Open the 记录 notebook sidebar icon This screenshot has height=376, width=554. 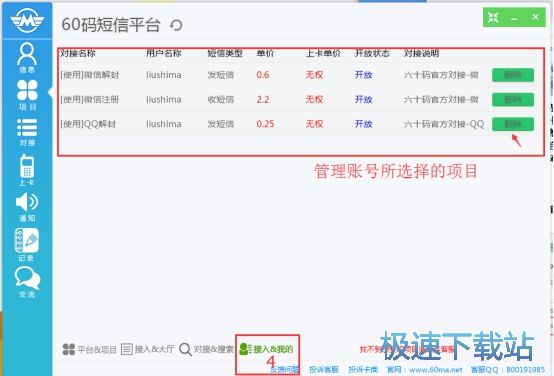click(x=26, y=245)
